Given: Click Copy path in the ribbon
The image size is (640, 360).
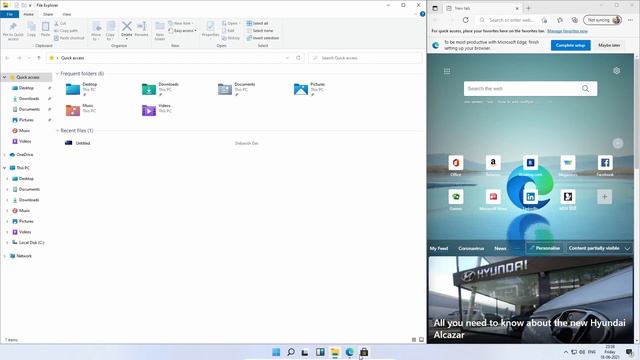Looking at the screenshot, I should point(66,31).
